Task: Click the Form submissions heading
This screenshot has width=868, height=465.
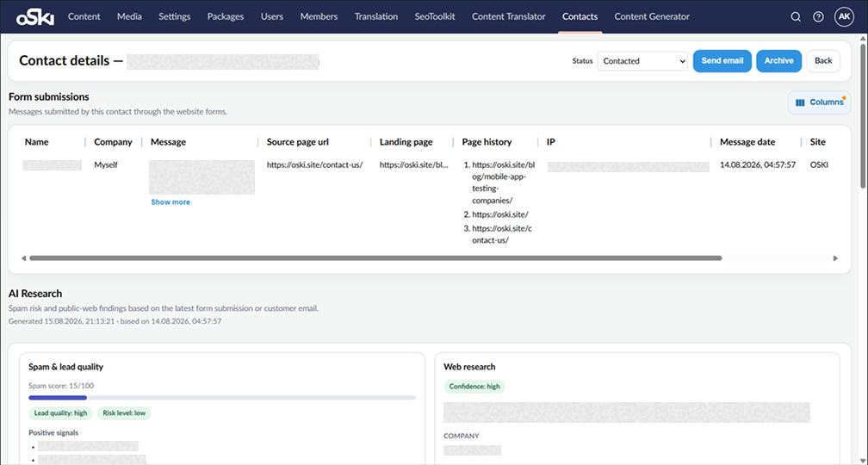Action: click(49, 96)
